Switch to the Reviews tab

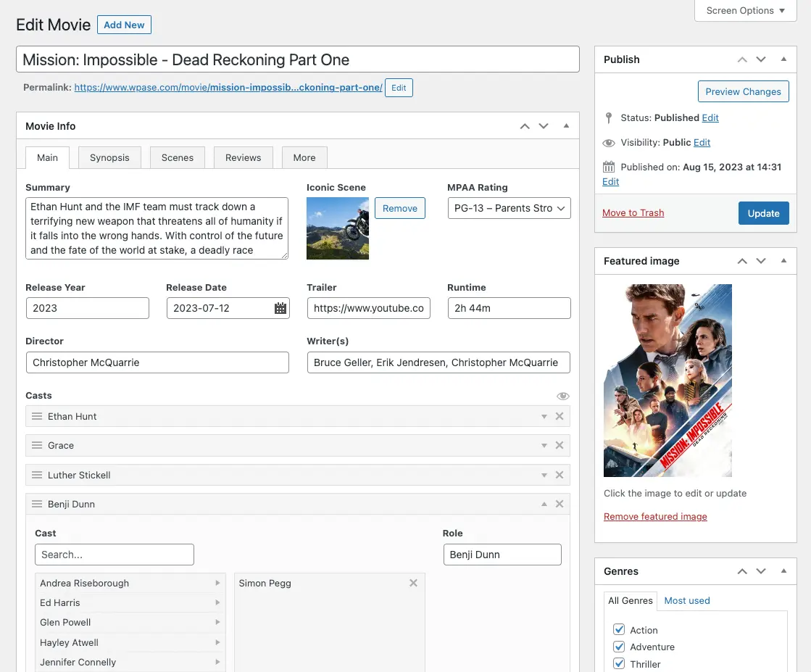pyautogui.click(x=243, y=158)
